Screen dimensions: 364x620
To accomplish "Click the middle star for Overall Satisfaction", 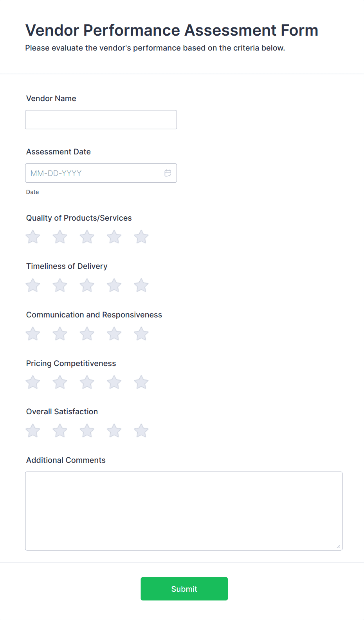I will 87,430.
